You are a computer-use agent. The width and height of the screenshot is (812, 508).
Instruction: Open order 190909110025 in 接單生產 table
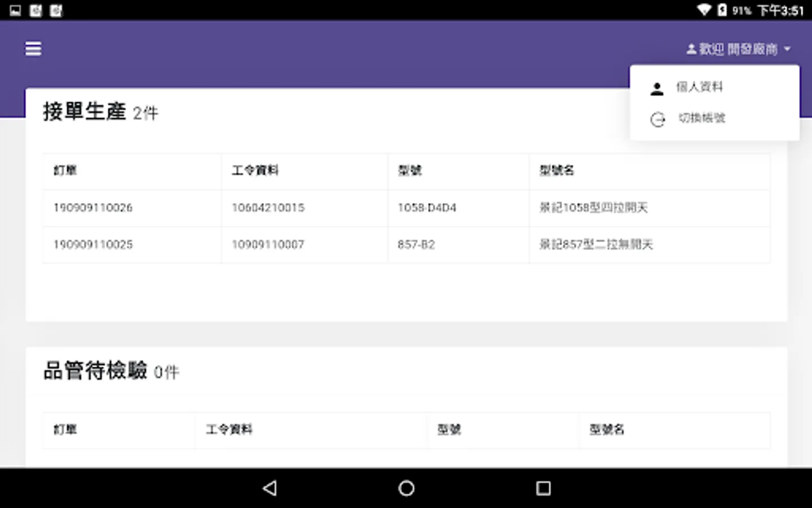[92, 244]
